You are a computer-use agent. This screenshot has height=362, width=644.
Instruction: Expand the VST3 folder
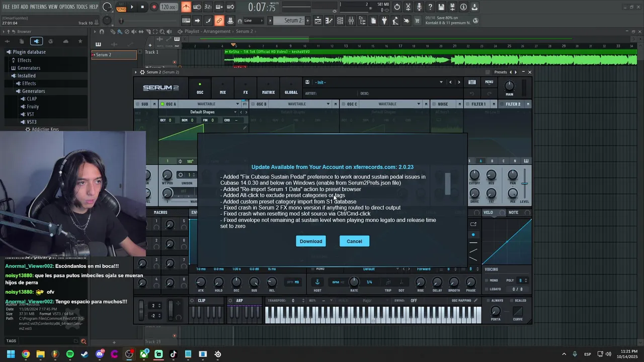pyautogui.click(x=31, y=122)
